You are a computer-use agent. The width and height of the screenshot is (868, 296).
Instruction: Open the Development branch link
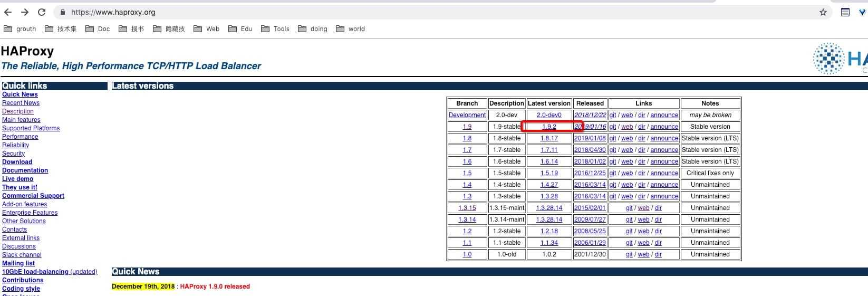[x=467, y=115]
